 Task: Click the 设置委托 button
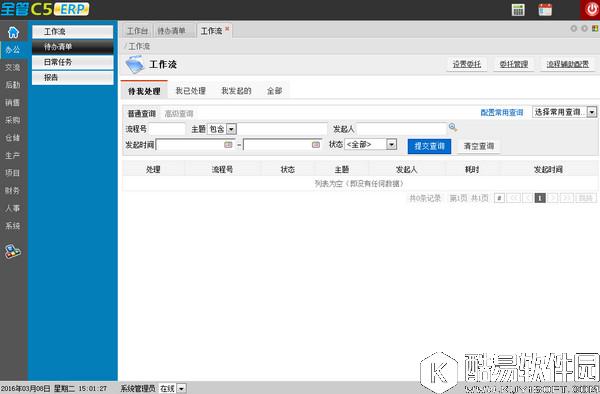tap(467, 64)
